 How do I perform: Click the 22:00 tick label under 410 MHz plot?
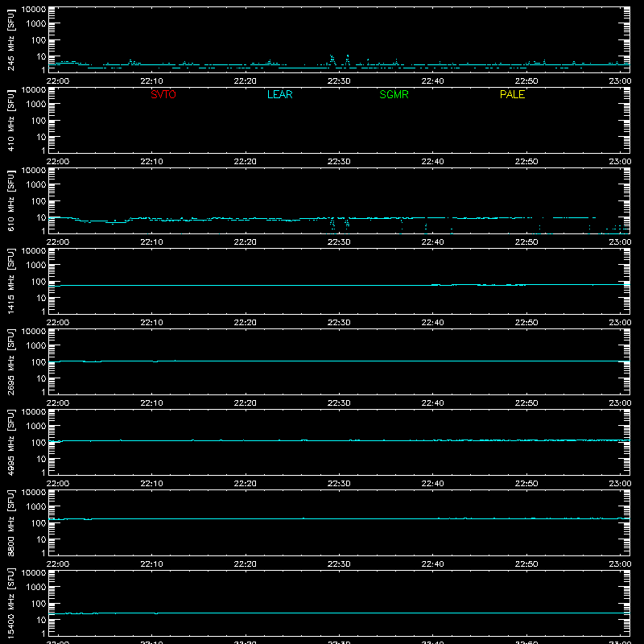58,162
